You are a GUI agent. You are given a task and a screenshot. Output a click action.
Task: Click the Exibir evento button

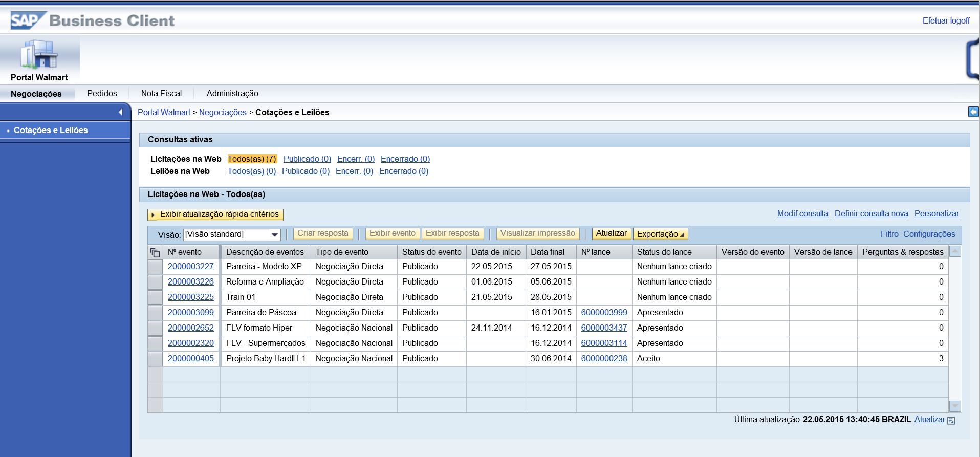[x=393, y=233]
